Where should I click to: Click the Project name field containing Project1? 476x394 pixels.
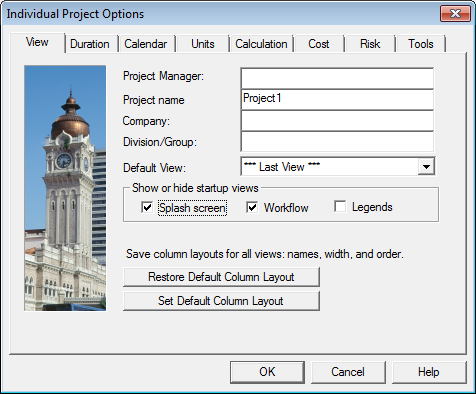tap(337, 99)
